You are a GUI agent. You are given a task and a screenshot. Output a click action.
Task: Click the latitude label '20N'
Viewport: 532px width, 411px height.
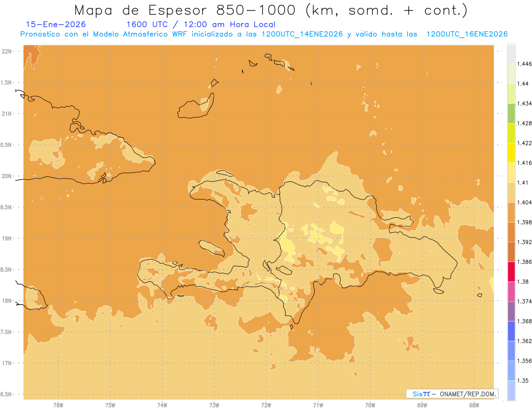pyautogui.click(x=7, y=176)
